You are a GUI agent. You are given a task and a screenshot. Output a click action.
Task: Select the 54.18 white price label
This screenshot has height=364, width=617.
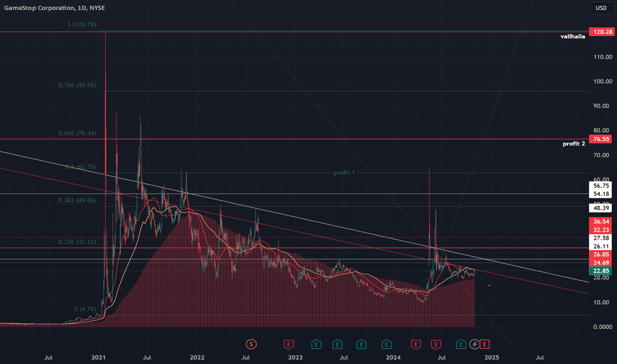click(600, 194)
